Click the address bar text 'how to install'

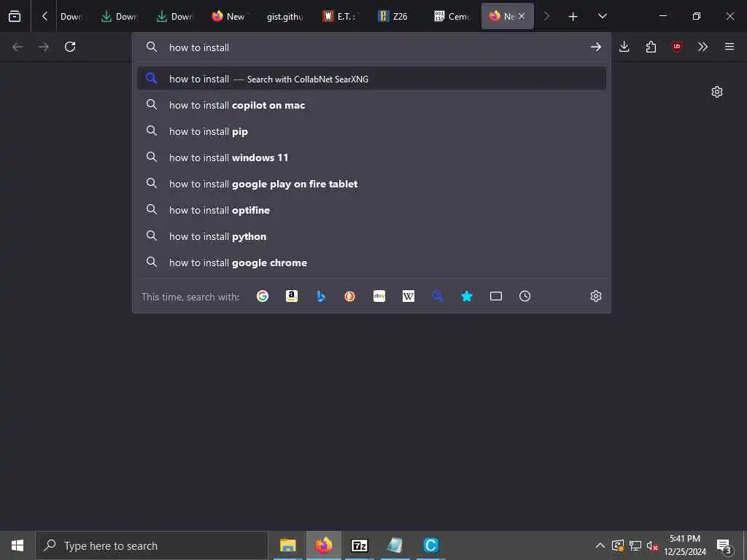199,47
